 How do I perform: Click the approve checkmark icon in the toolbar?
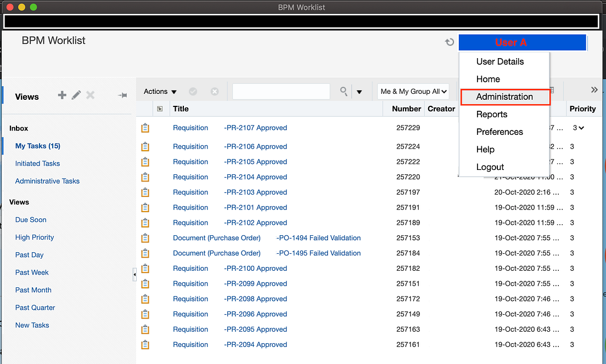[x=193, y=91]
